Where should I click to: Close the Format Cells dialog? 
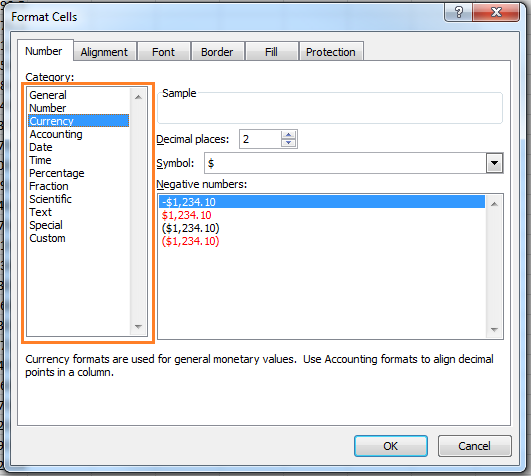[x=496, y=13]
